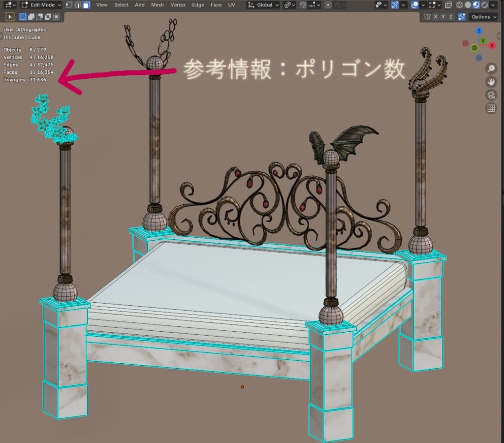Switch viewport to Rendered shading
Screen dimensions: 504x443
tap(484, 4)
